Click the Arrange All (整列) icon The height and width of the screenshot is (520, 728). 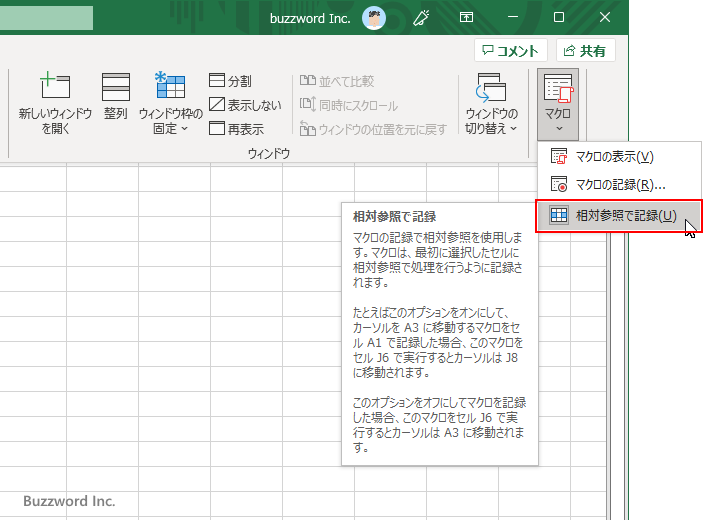[115, 88]
